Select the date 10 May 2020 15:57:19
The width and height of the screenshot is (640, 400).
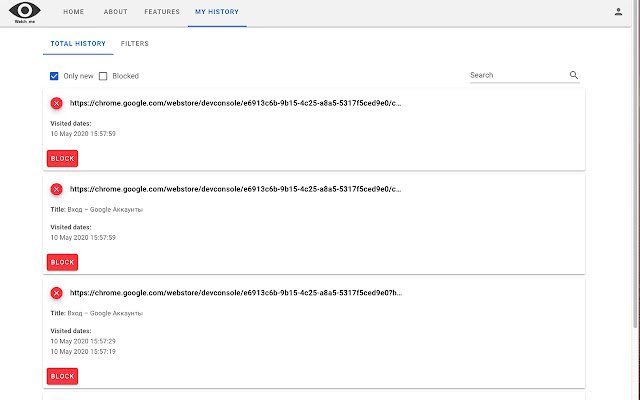83,351
